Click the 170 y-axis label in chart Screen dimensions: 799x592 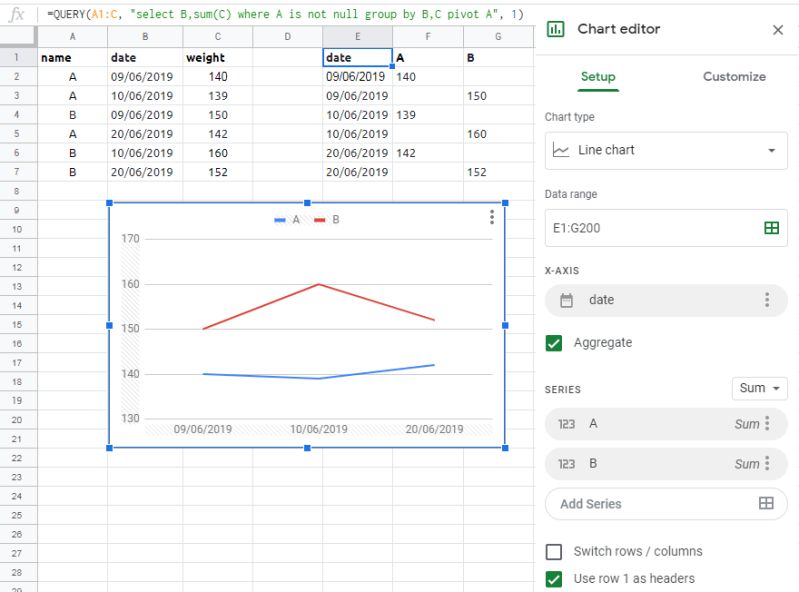[130, 238]
